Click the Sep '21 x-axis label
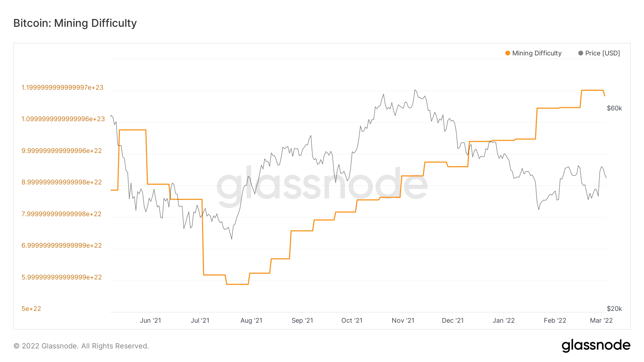This screenshot has width=644, height=362. (x=302, y=321)
